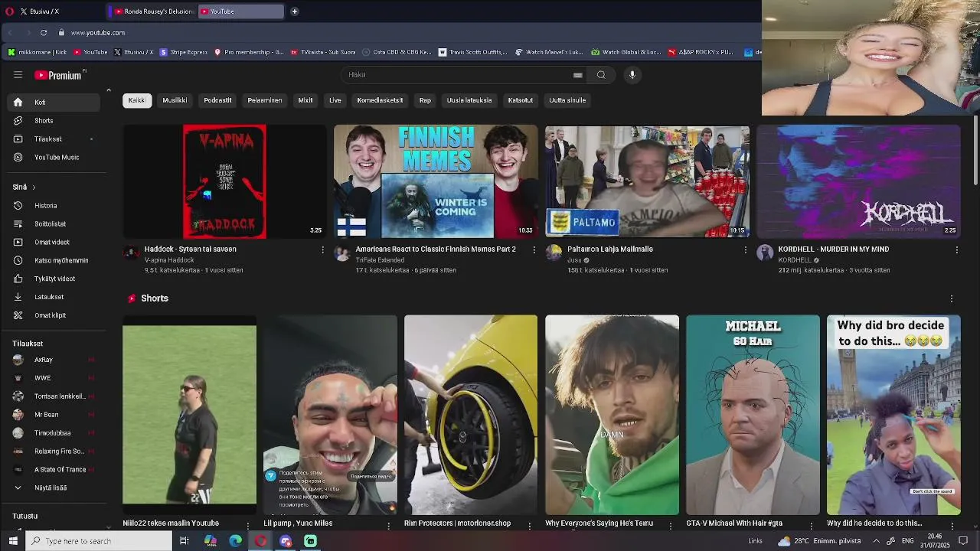This screenshot has width=980, height=551.
Task: Go to Koti home in sidebar
Action: (54, 103)
